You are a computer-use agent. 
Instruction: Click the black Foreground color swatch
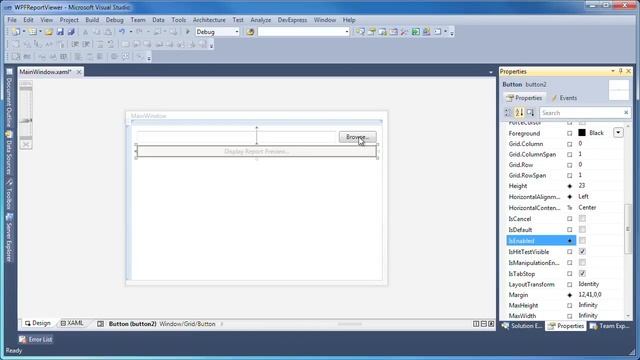pyautogui.click(x=582, y=133)
